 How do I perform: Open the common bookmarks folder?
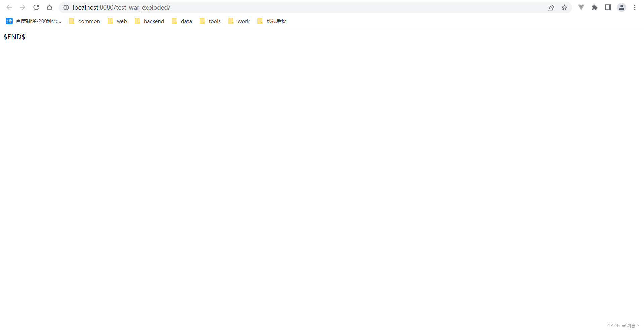click(x=85, y=21)
